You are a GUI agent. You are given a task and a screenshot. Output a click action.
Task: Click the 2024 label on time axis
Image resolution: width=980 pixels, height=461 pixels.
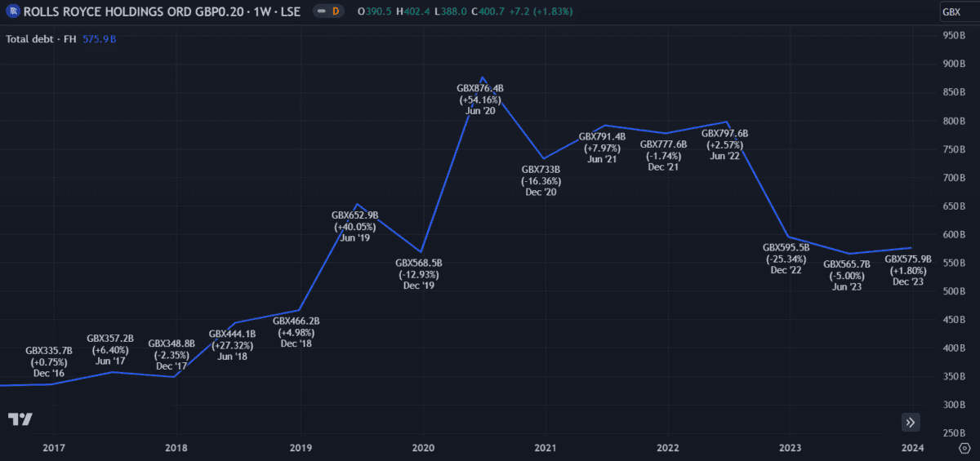[912, 448]
